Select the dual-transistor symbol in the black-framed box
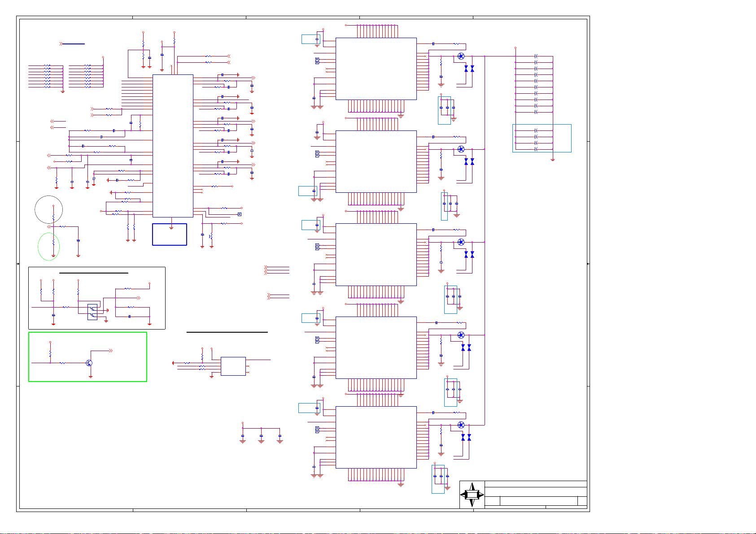Viewport: 756px width, 534px height. click(92, 312)
